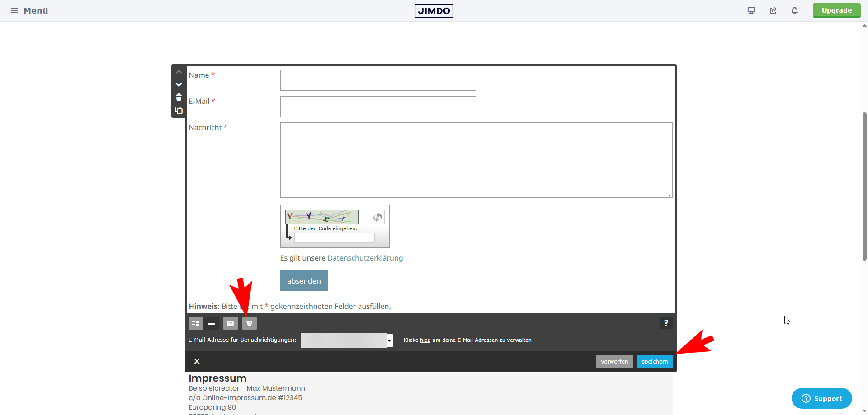
Task: Click the green Upgrade button
Action: tap(836, 10)
